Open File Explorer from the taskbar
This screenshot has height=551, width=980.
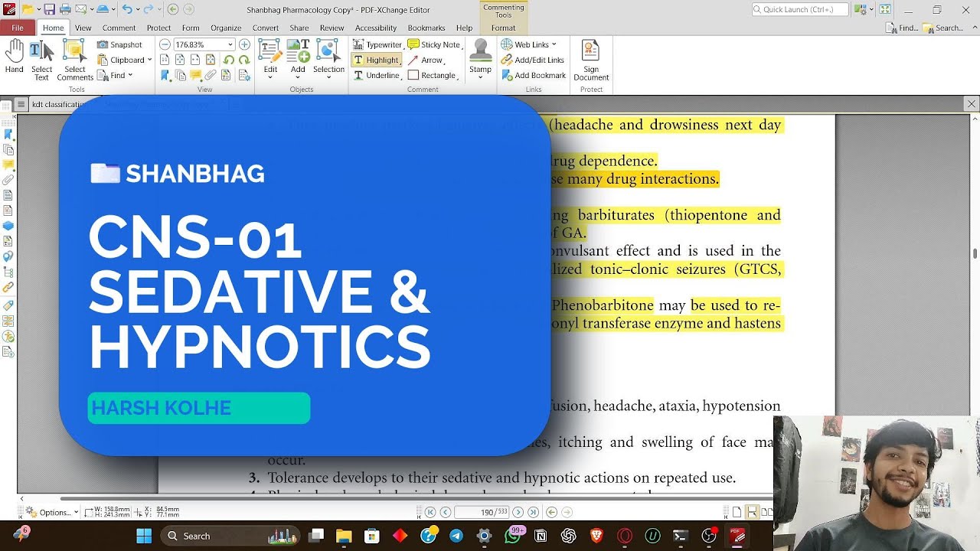point(344,536)
